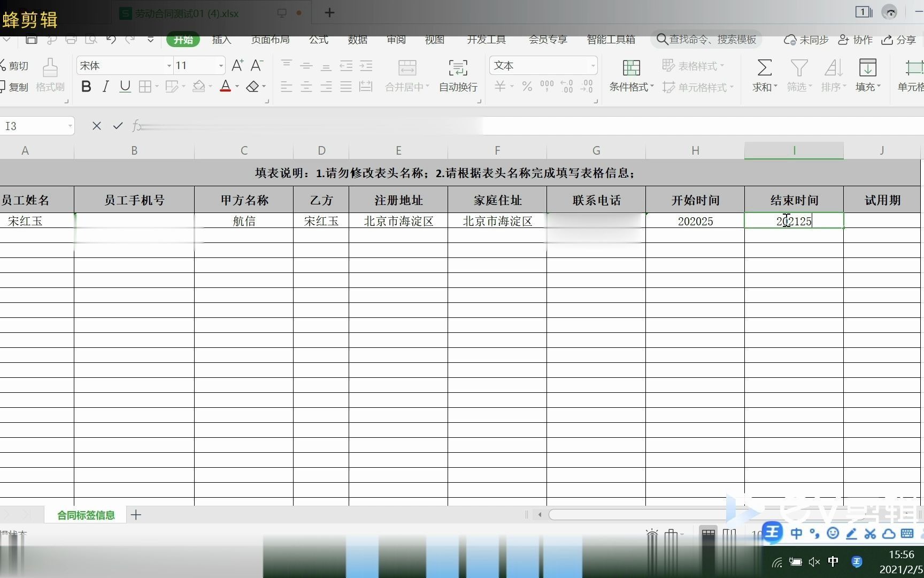Click the 查找命令 search box
924x578 pixels.
706,40
